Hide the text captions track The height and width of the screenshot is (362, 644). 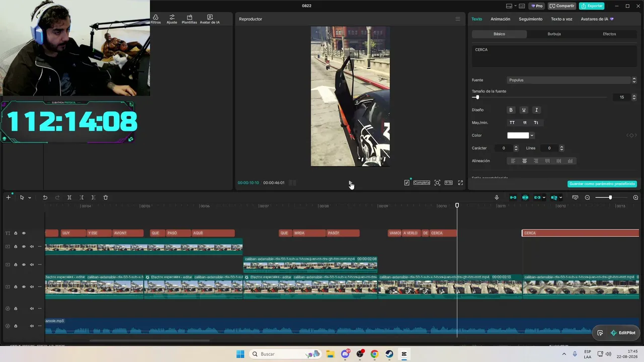point(24,233)
